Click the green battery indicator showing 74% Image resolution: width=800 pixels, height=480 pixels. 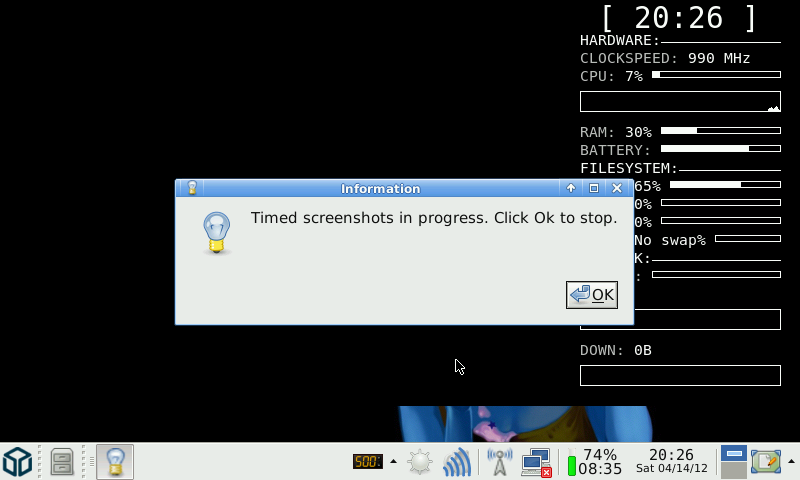pyautogui.click(x=595, y=462)
